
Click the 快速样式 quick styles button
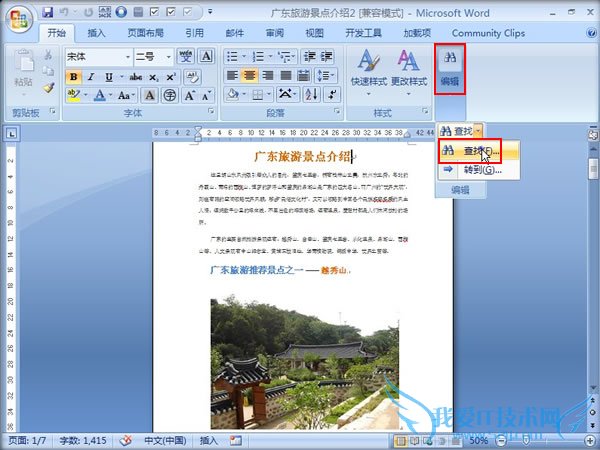tap(369, 73)
